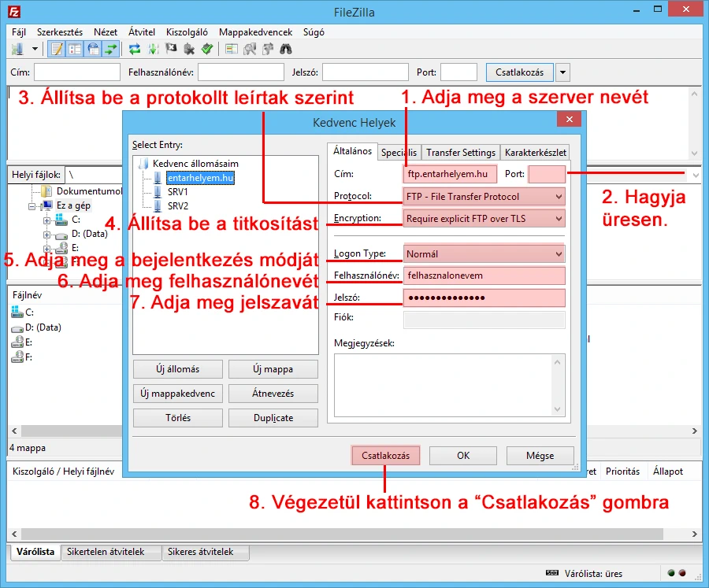Click the quickconnect Felhasználónév field
709x588 pixels.
pos(241,72)
